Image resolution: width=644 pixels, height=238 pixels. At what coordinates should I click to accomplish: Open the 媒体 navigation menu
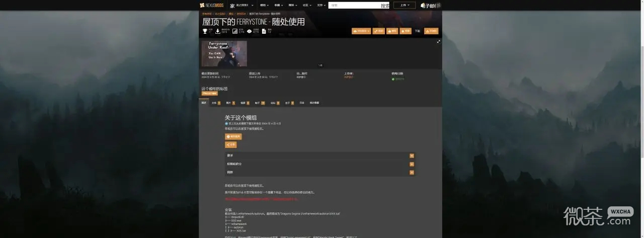292,5
